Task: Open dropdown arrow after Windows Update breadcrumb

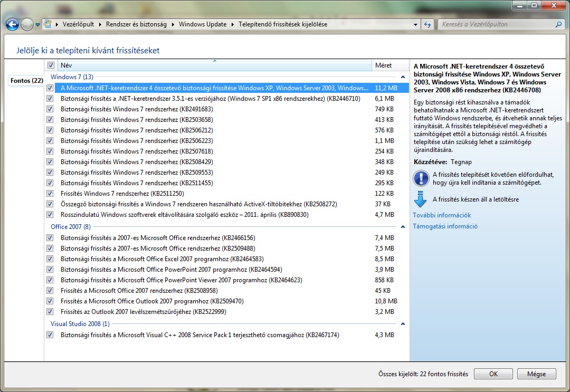Action: tap(233, 24)
